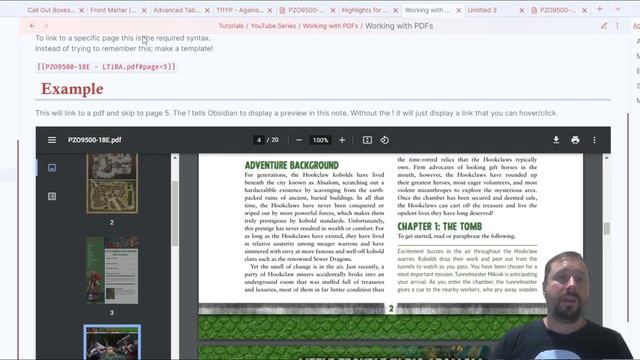
Task: Print the PDF using the printer icon
Action: tap(575, 140)
